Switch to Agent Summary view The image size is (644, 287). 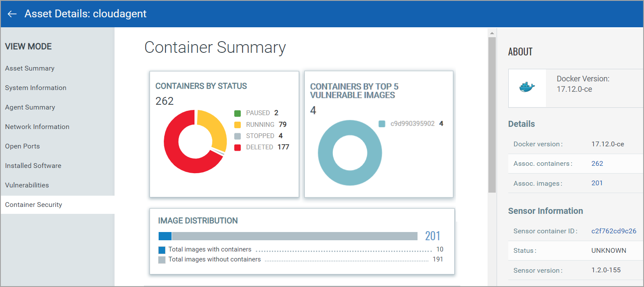30,107
